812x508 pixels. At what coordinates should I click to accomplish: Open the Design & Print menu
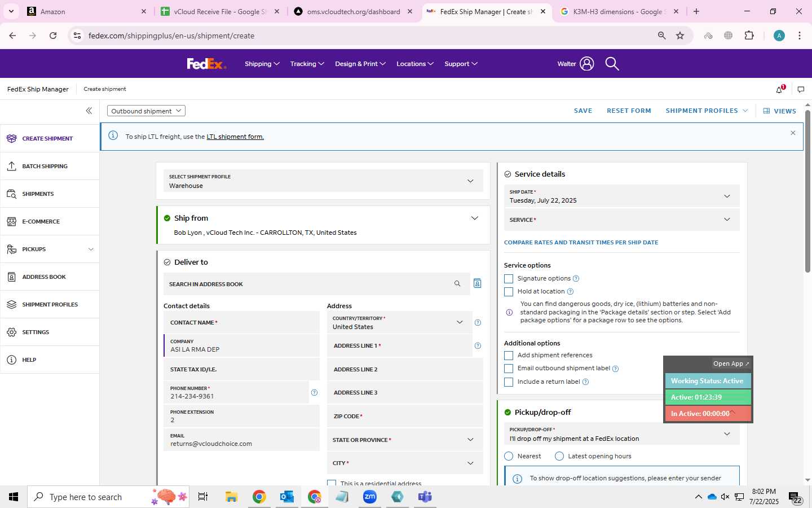(360, 64)
